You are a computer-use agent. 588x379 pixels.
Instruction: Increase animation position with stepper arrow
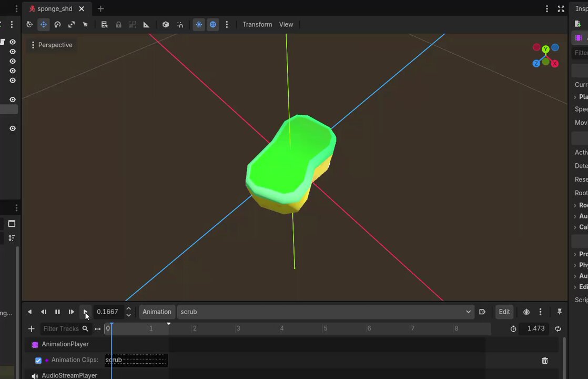[129, 308]
